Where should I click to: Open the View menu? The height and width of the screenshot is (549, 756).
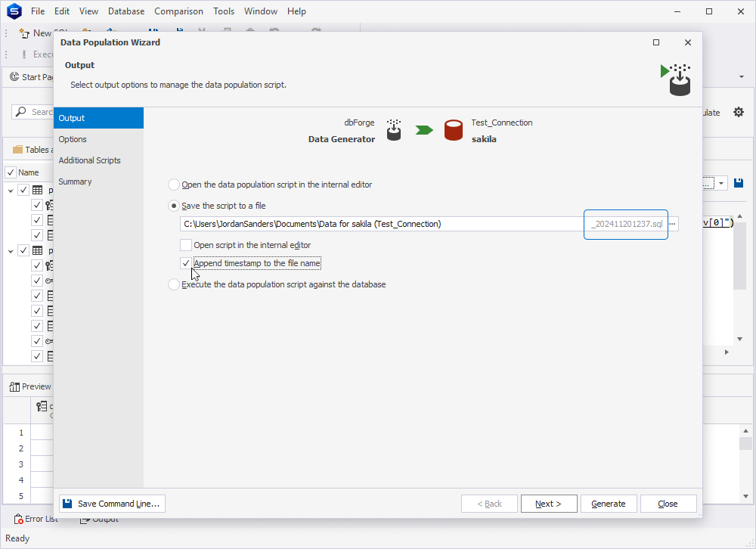(x=88, y=11)
